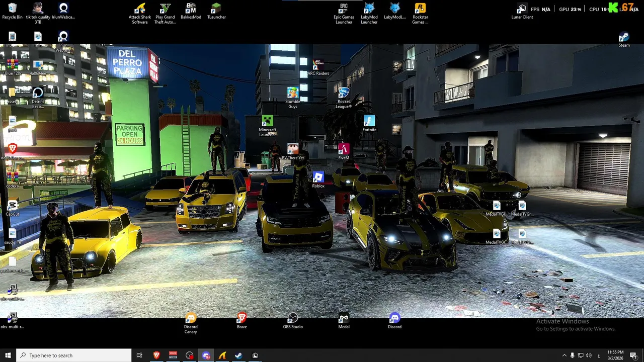Select the 4a8694ee desktop file
This screenshot has height=362, width=644.
(x=38, y=67)
